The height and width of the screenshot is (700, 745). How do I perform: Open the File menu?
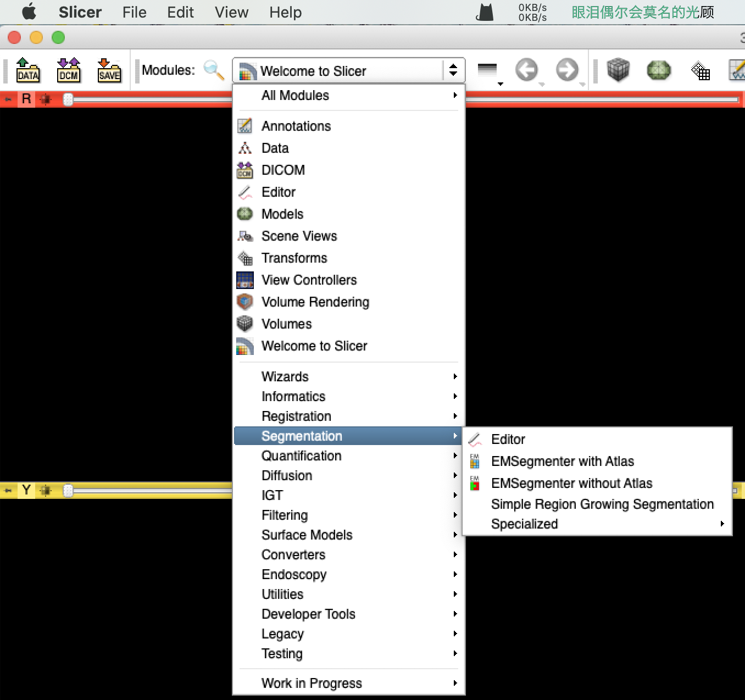(x=135, y=12)
